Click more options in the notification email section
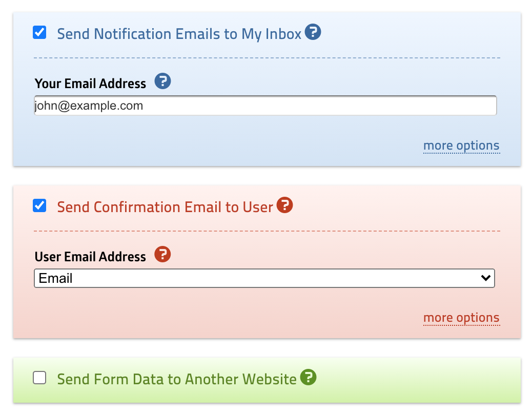Screen dimensions: 532x415 [461, 146]
